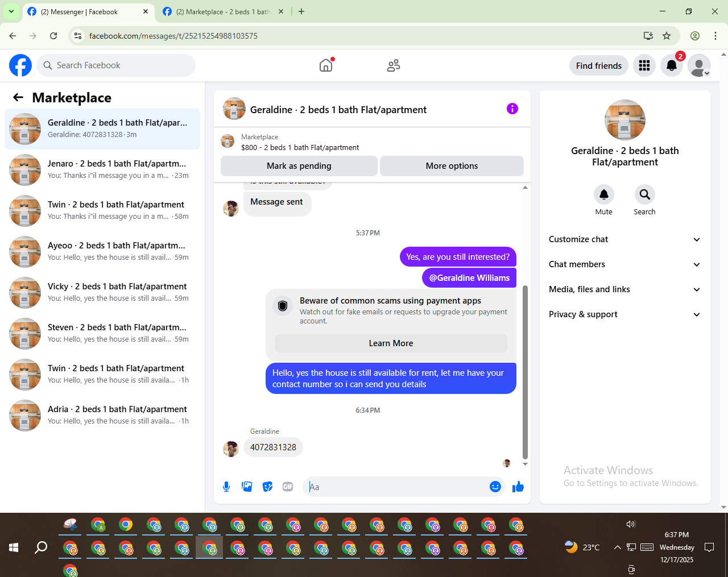Expand Chat members section
This screenshot has height=577, width=728.
click(x=624, y=264)
